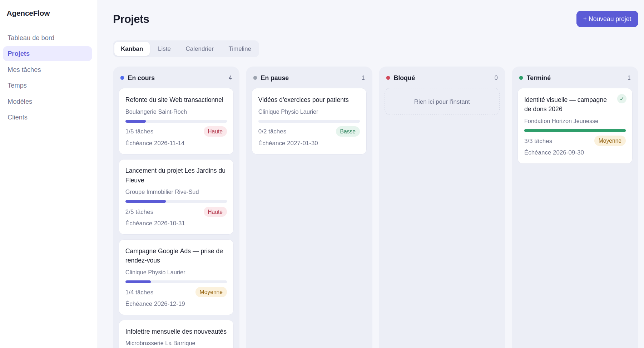Open Campagne Google Ads — prise de rendez-vous
The image size is (644, 348).
click(176, 277)
